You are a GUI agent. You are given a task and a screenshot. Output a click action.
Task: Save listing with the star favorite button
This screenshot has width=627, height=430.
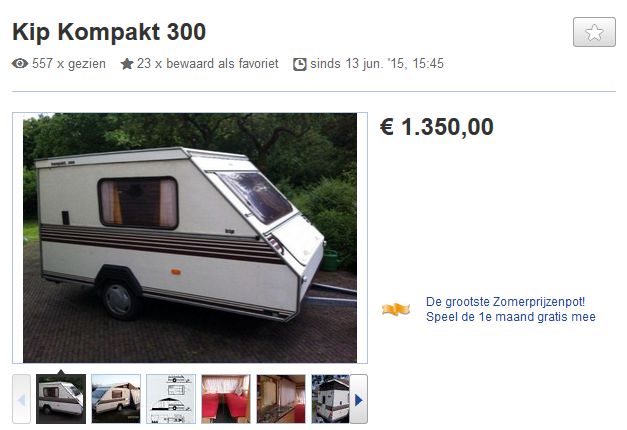(x=594, y=32)
